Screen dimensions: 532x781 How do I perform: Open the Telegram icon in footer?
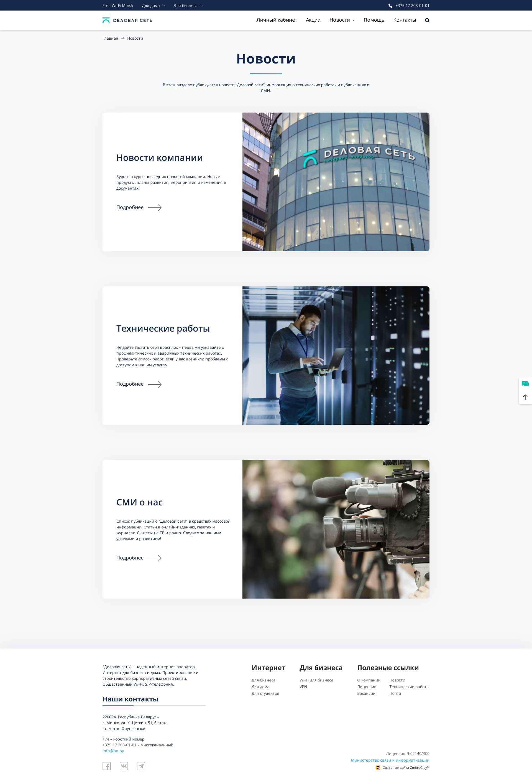141,766
